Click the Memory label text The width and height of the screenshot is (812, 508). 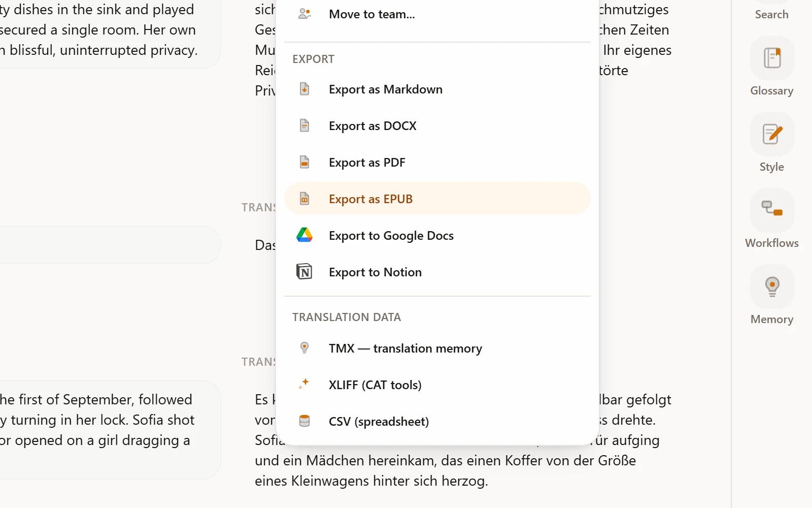pyautogui.click(x=771, y=319)
